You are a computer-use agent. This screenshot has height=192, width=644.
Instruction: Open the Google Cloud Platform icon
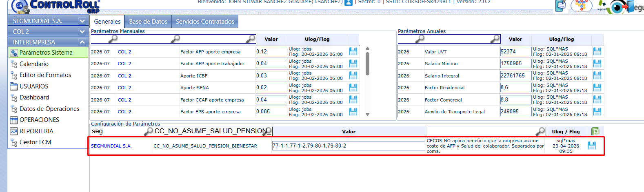click(x=581, y=6)
